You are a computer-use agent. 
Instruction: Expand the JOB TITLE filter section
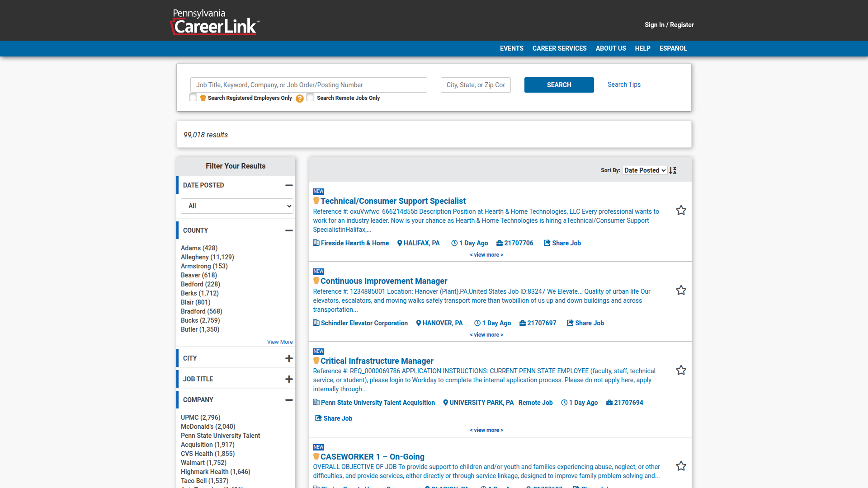pyautogui.click(x=289, y=379)
